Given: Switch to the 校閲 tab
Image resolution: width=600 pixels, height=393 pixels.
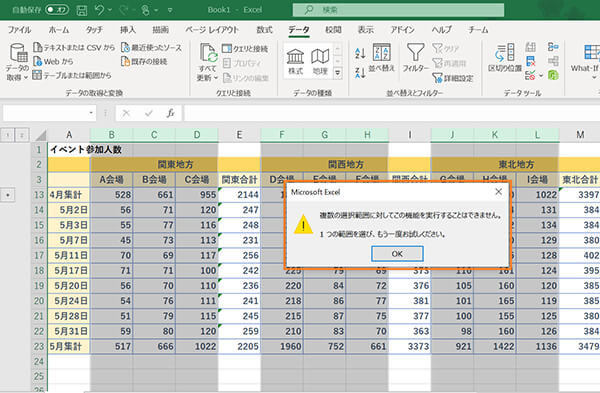Looking at the screenshot, I should click(333, 30).
